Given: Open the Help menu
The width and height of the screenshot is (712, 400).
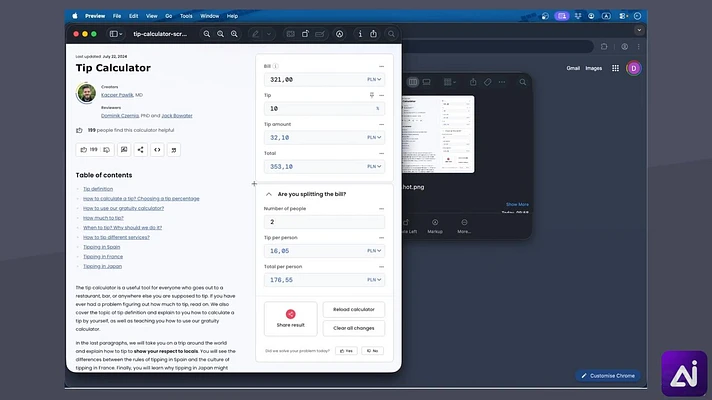Looking at the screenshot, I should click(232, 16).
